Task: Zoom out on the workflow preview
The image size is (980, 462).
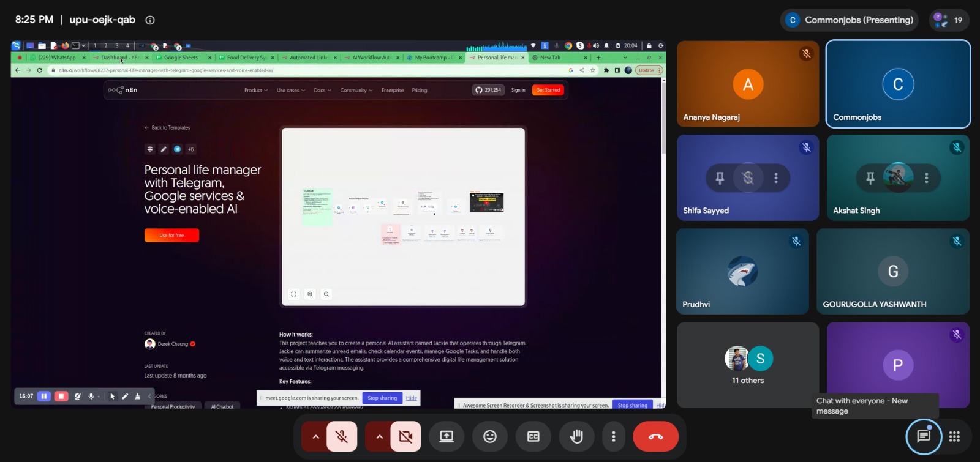Action: pyautogui.click(x=326, y=294)
